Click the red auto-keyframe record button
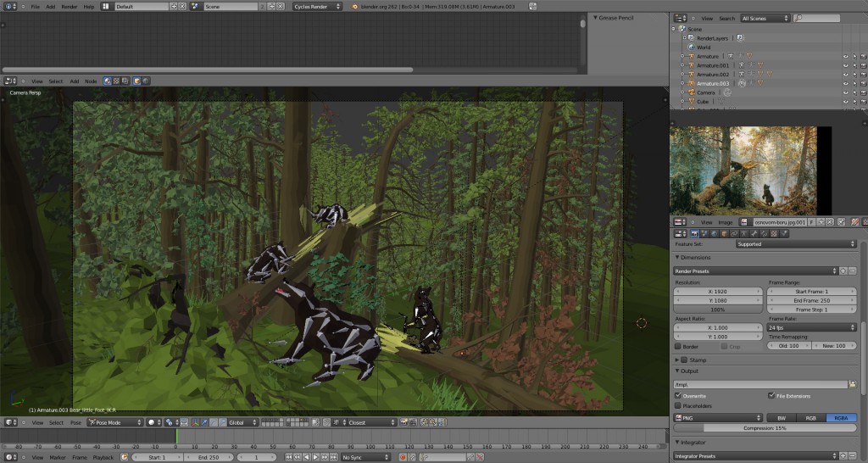Screen dimensions: 868x463 click(403, 457)
